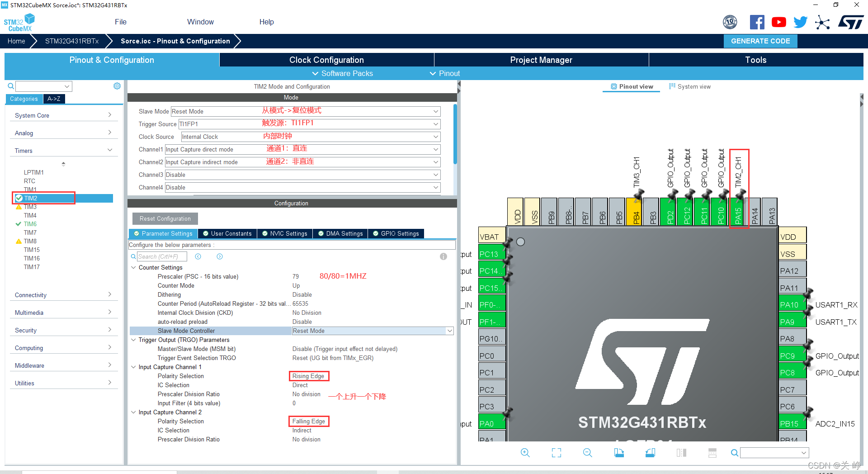Open the File menu
The width and height of the screenshot is (868, 474).
pos(121,22)
